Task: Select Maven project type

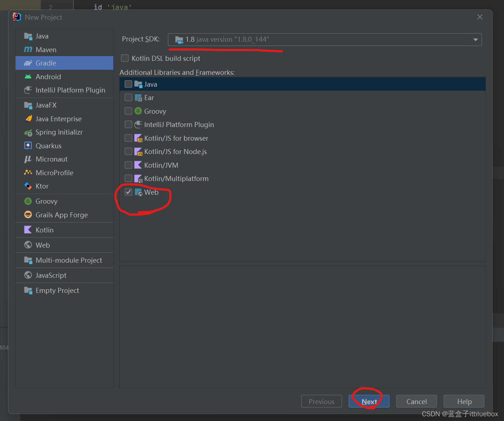Action: coord(64,49)
